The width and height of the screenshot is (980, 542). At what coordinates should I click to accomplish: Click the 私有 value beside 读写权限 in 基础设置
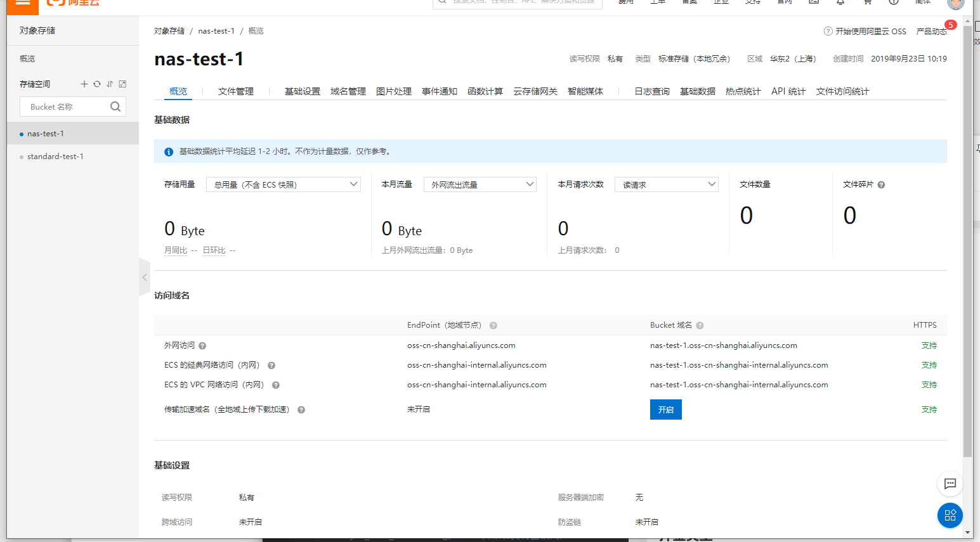(x=247, y=498)
